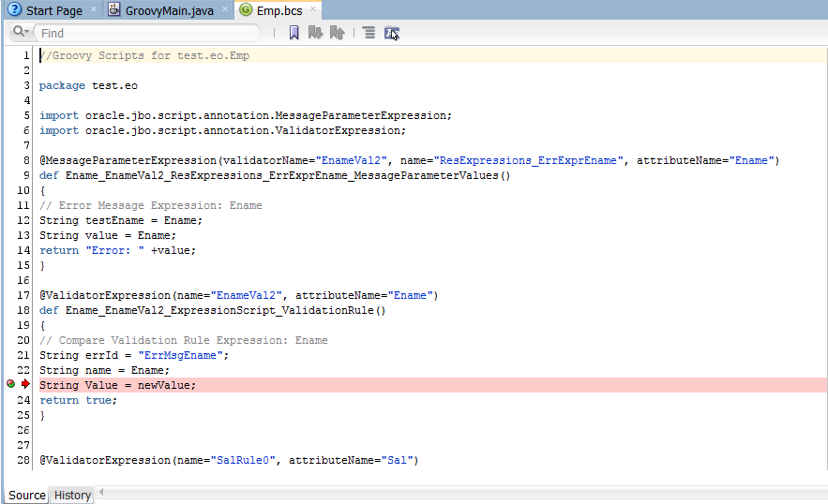Click 'String testEname = Ename;' line

click(120, 220)
